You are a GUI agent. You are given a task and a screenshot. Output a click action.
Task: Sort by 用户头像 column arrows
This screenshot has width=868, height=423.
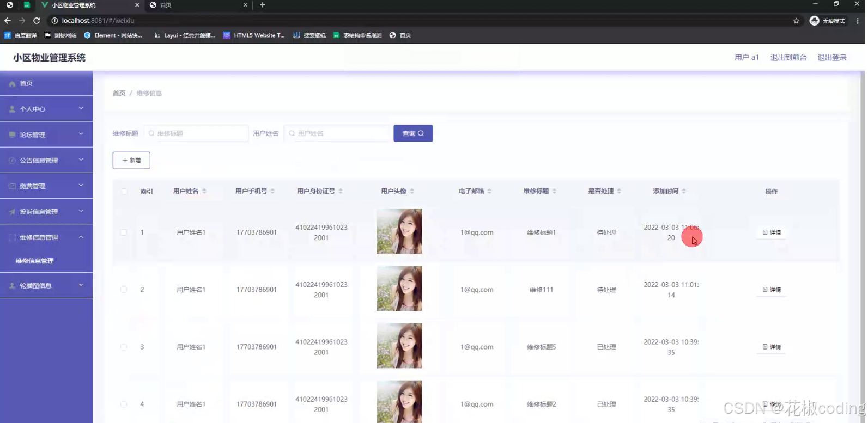coord(412,191)
